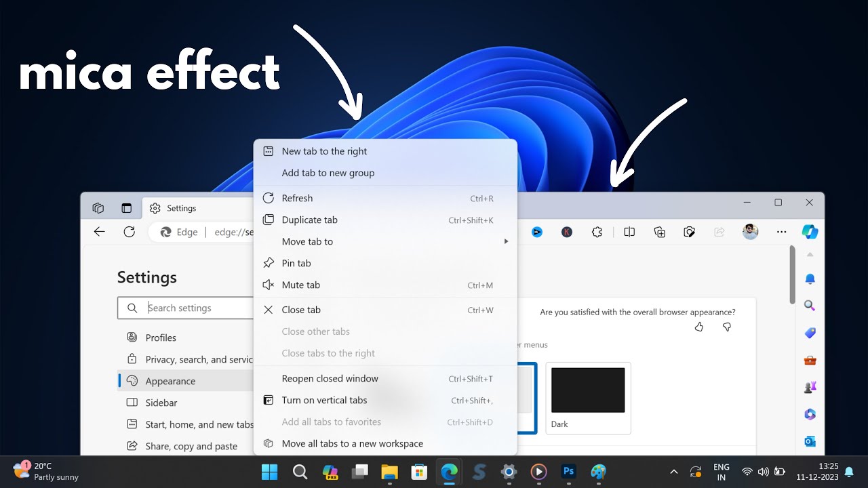Image resolution: width=868 pixels, height=488 pixels.
Task: Open notifications bell in Edge sidebar
Action: [810, 279]
